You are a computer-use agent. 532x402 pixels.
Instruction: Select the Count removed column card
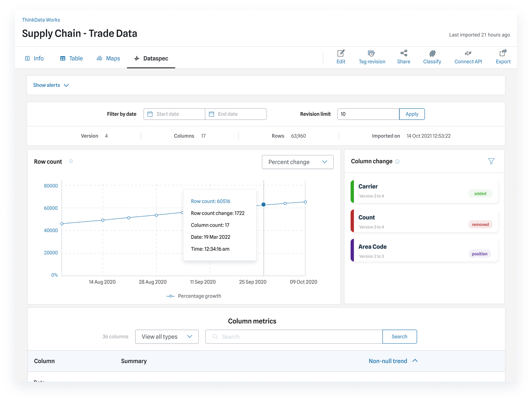424,221
